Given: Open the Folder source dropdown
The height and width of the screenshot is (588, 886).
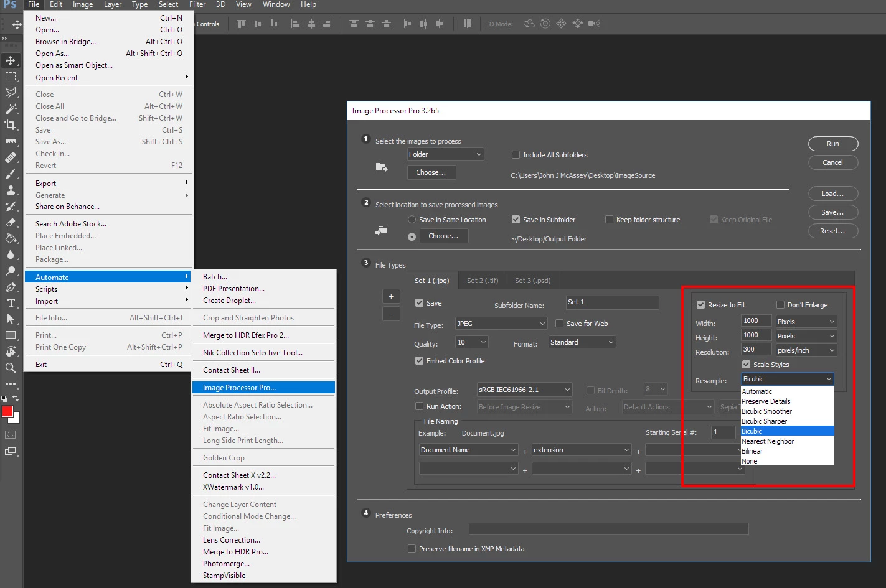Looking at the screenshot, I should tap(446, 154).
